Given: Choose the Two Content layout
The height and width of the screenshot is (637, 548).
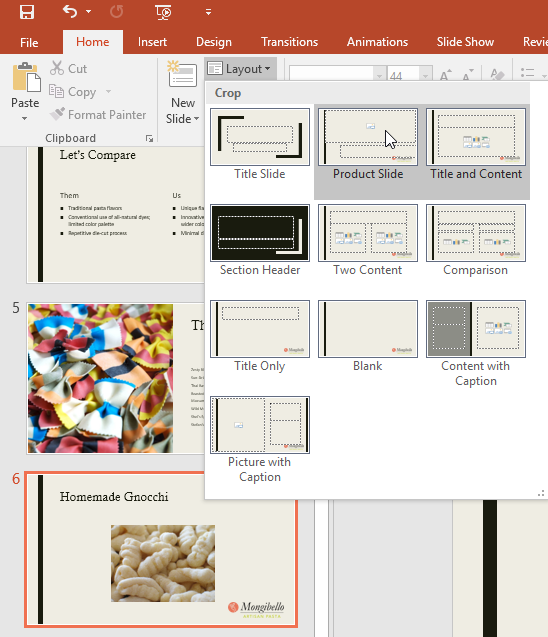Looking at the screenshot, I should 368,241.
